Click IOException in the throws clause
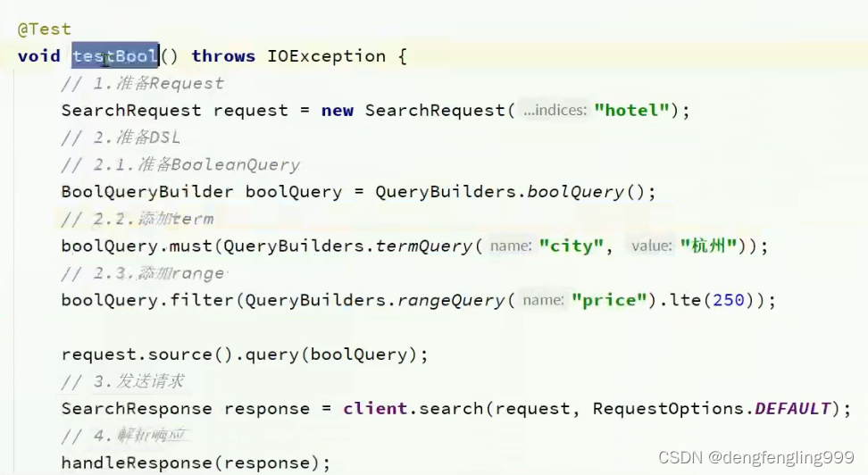 coord(327,56)
